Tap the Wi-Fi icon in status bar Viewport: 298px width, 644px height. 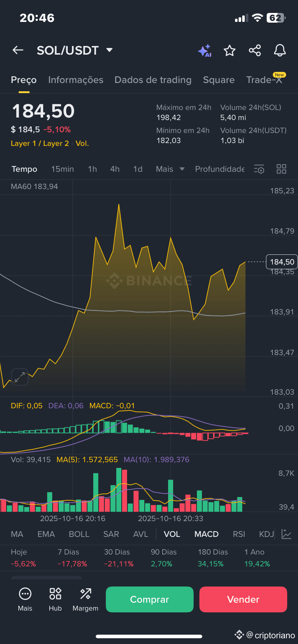[x=257, y=18]
